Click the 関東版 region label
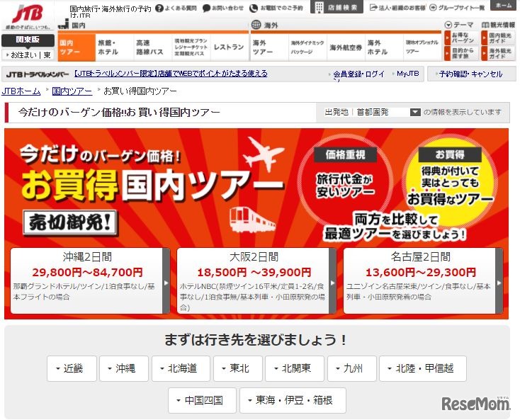The height and width of the screenshot is (420, 520). click(28, 40)
